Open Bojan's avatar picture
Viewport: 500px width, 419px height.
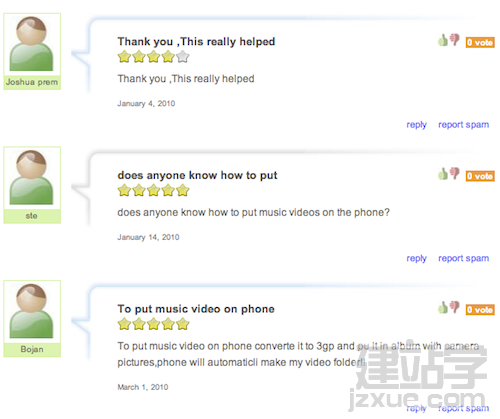pos(32,312)
